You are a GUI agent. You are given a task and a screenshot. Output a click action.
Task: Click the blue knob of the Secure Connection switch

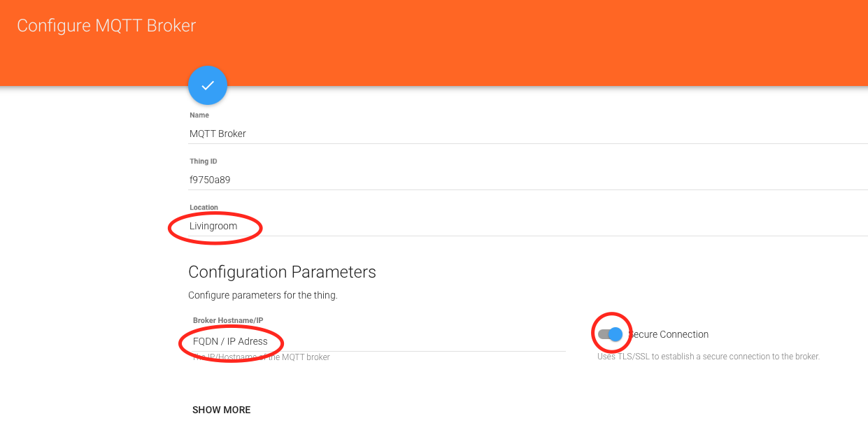pyautogui.click(x=616, y=334)
